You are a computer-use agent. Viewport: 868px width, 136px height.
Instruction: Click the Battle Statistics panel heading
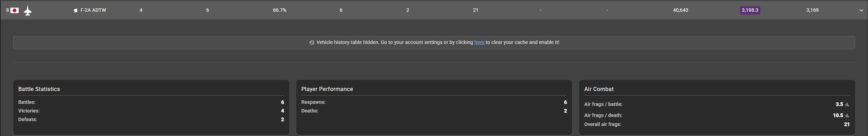[x=39, y=89]
